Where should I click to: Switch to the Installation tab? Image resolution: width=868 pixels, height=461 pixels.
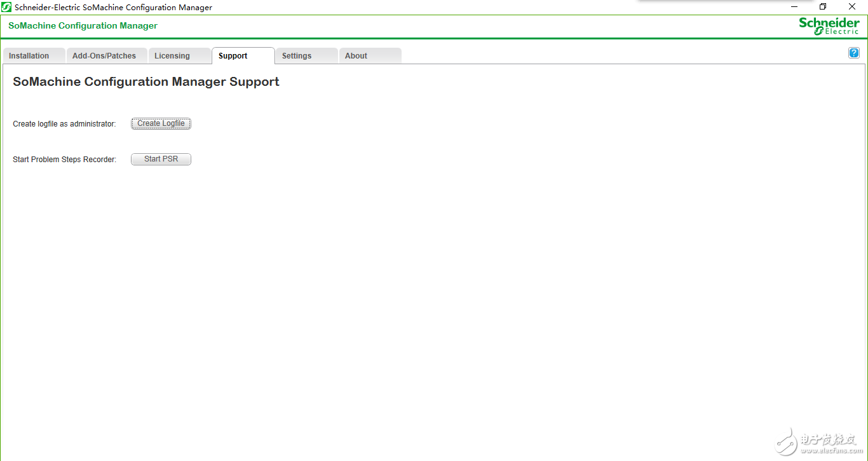pyautogui.click(x=34, y=56)
